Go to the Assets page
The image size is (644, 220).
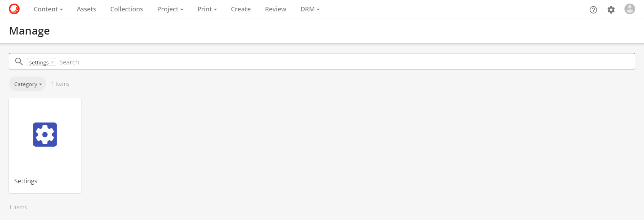pos(86,9)
